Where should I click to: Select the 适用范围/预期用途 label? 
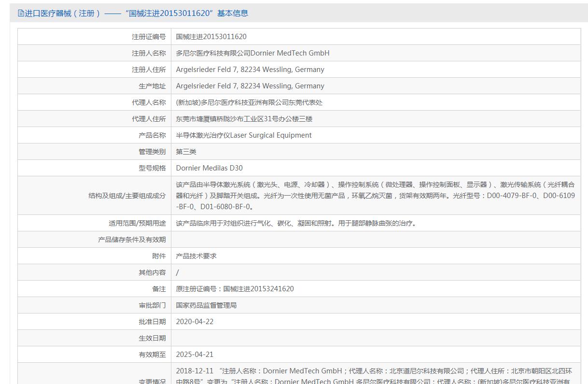tap(137, 223)
